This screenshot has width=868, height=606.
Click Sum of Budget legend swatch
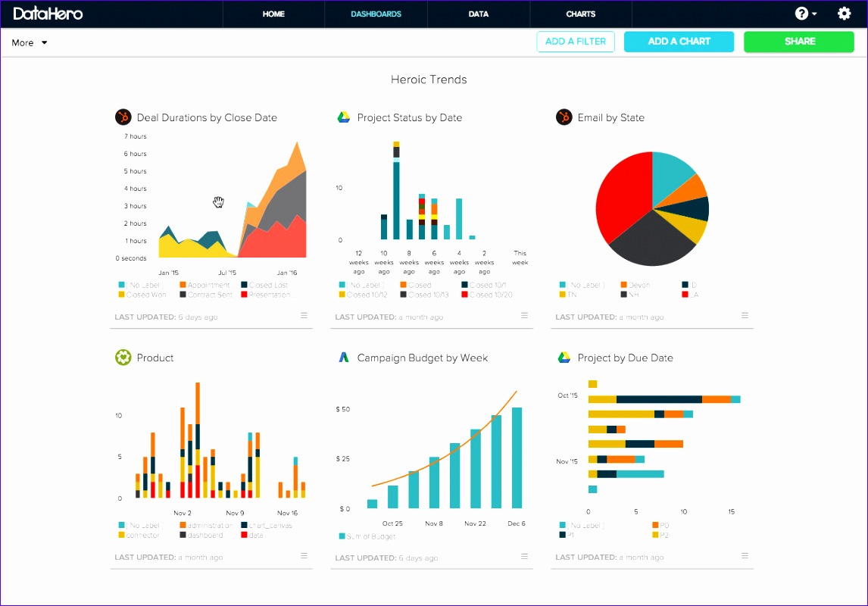(342, 536)
